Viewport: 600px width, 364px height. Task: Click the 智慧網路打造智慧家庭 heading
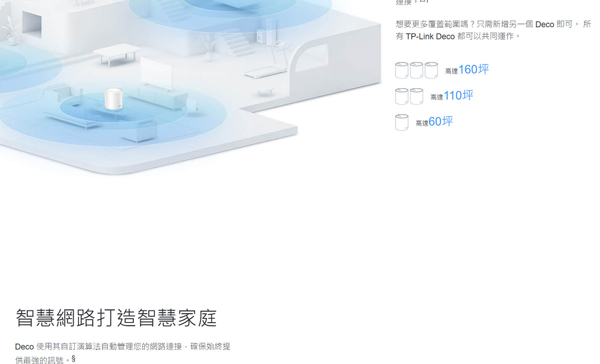[116, 318]
